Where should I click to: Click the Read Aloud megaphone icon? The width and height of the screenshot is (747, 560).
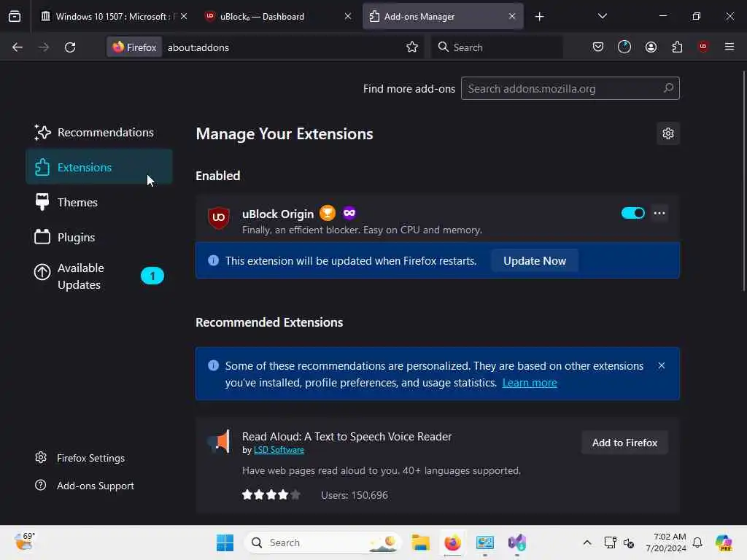point(219,442)
